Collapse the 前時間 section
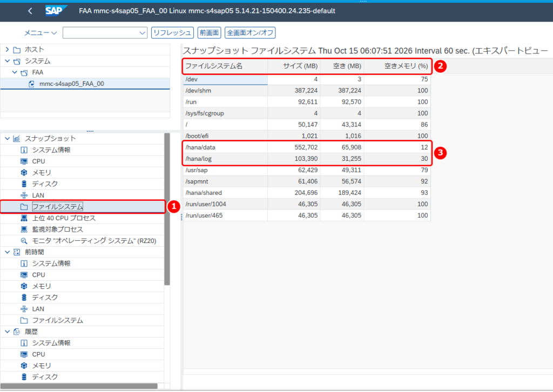This screenshot has height=392, width=553. (7, 252)
